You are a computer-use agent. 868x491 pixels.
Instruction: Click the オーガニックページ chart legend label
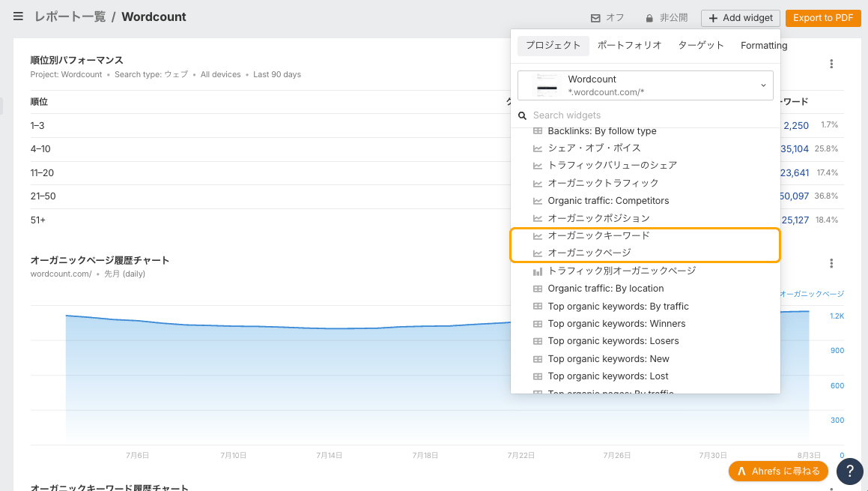tap(812, 294)
